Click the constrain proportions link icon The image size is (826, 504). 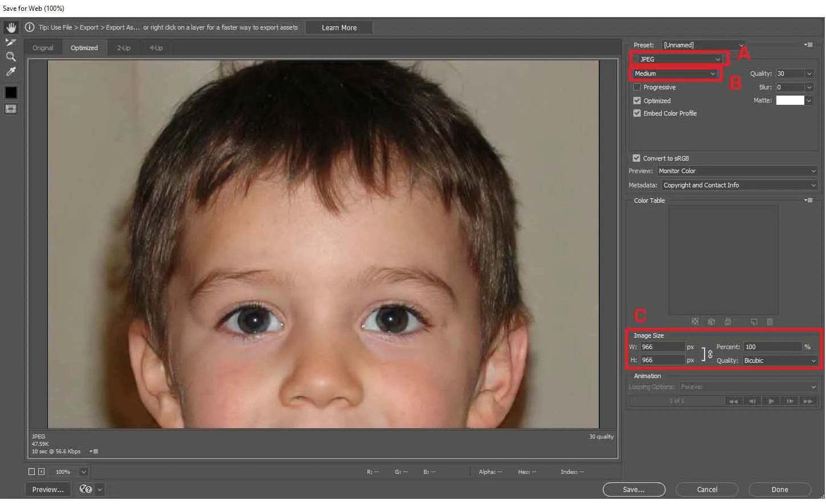pyautogui.click(x=710, y=354)
